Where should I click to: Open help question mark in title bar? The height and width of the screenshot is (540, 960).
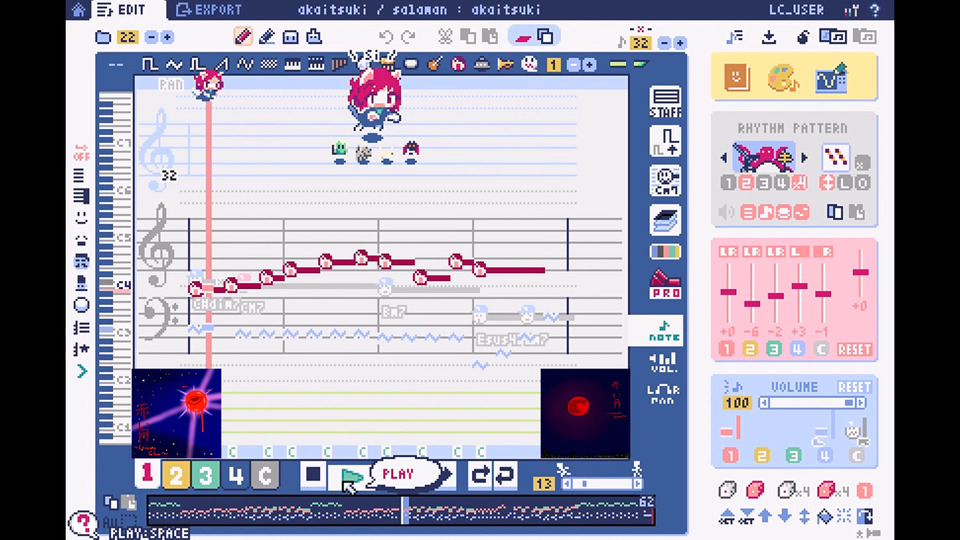[876, 10]
